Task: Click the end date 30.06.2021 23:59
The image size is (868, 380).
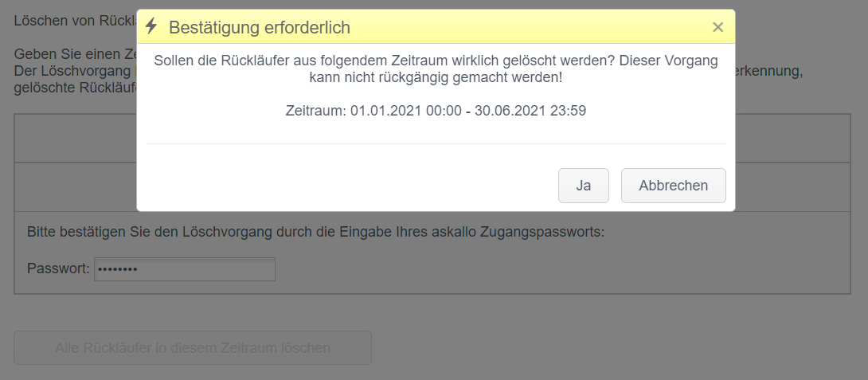Action: pos(530,111)
